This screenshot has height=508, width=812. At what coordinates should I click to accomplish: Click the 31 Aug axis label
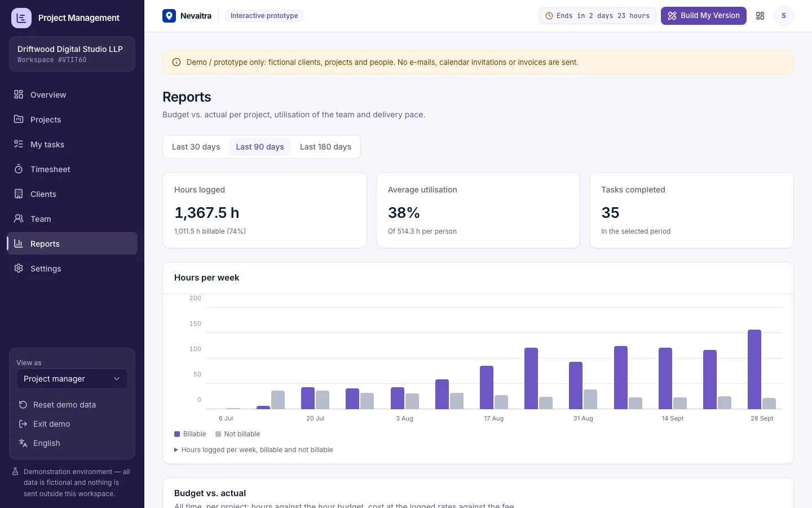583,418
